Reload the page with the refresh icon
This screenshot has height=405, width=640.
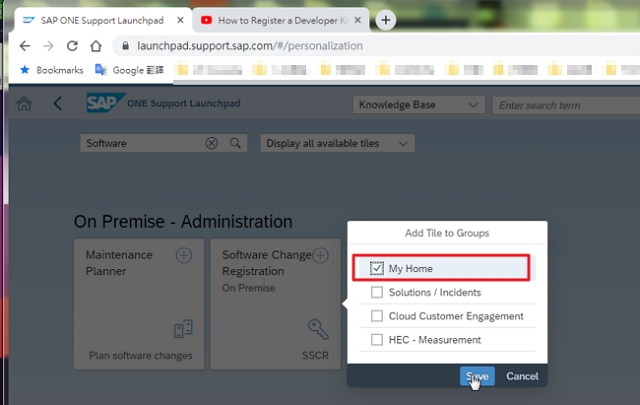(x=72, y=46)
